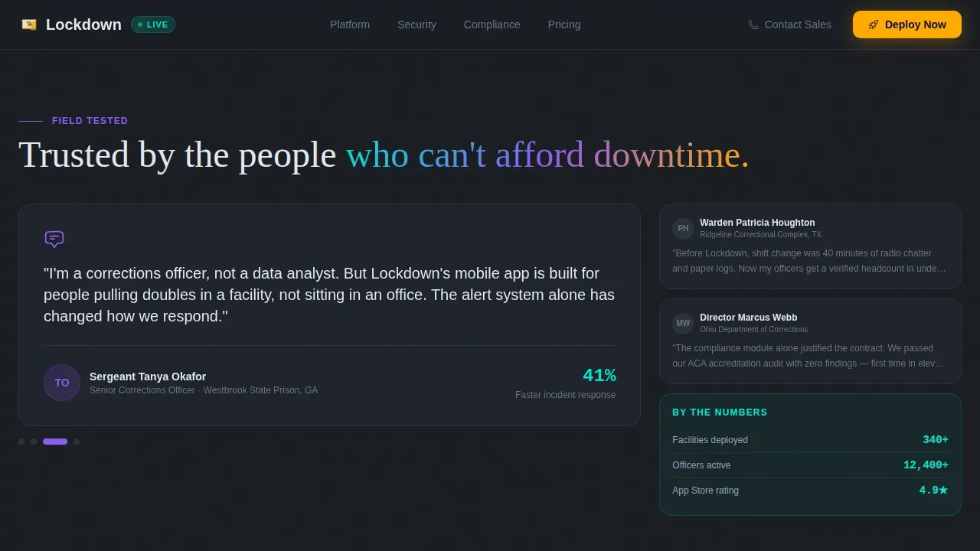Click the LIVE status badge
Viewport: 980px width, 551px height.
tap(153, 24)
